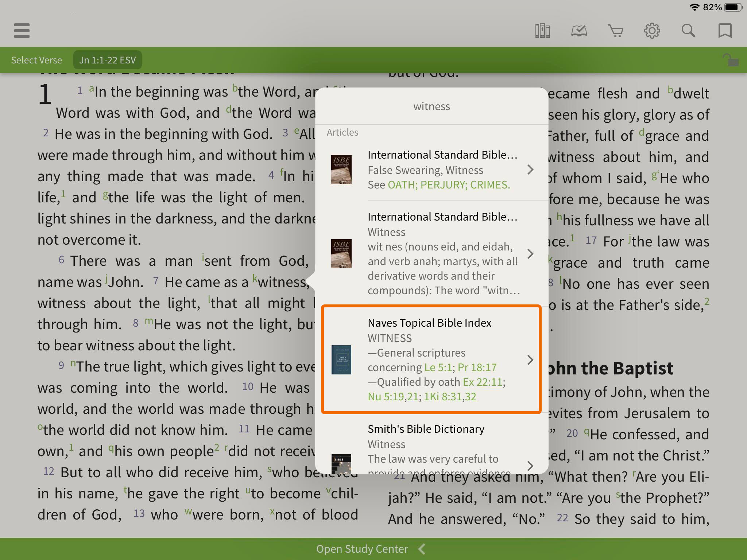
Task: Tap verse number 13
Action: pos(139,514)
